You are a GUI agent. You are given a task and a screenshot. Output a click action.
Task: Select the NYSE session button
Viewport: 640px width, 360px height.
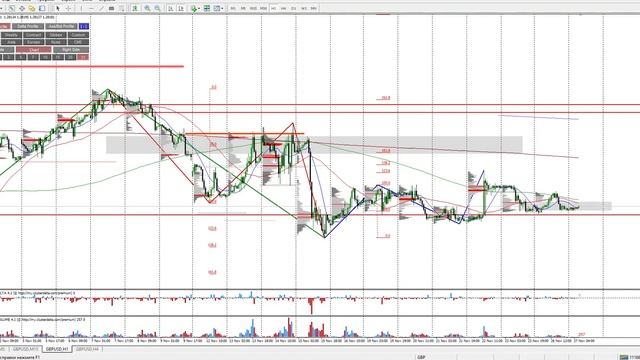coord(56,42)
